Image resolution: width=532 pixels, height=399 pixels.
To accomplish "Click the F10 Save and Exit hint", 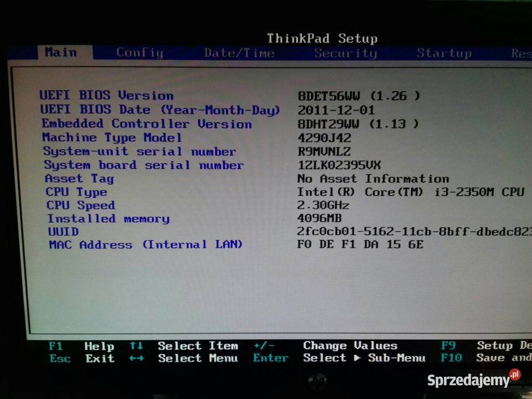I will [486, 357].
